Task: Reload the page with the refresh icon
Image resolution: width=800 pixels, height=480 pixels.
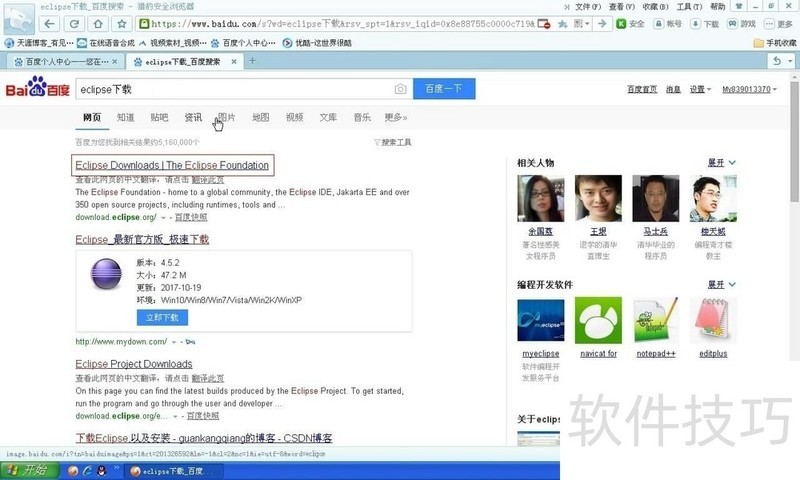Action: pyautogui.click(x=74, y=24)
